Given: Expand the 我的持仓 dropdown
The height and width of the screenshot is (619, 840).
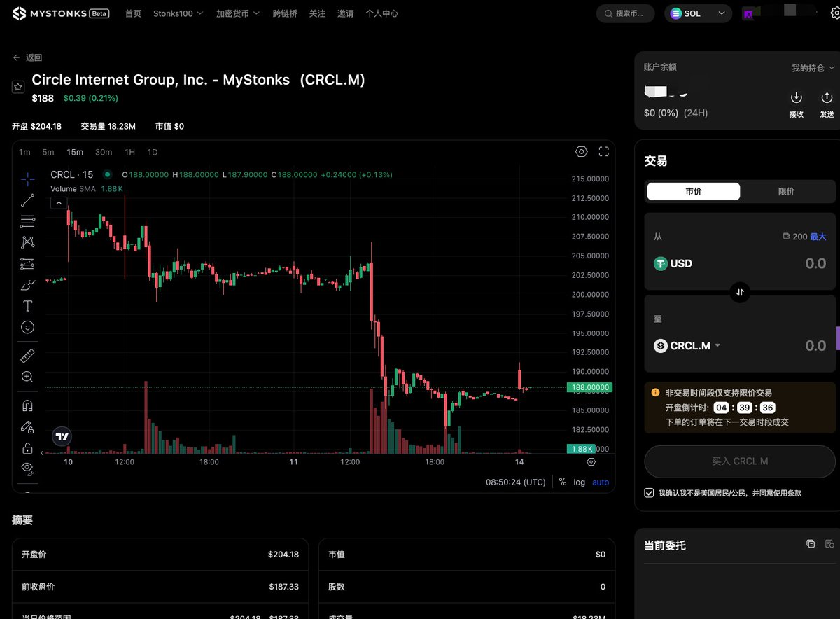Looking at the screenshot, I should pyautogui.click(x=813, y=68).
